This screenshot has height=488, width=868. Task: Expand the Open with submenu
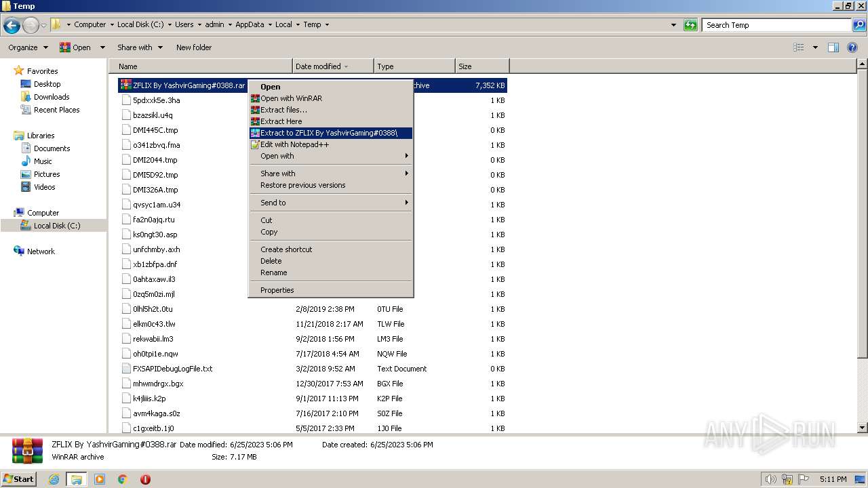pos(331,156)
